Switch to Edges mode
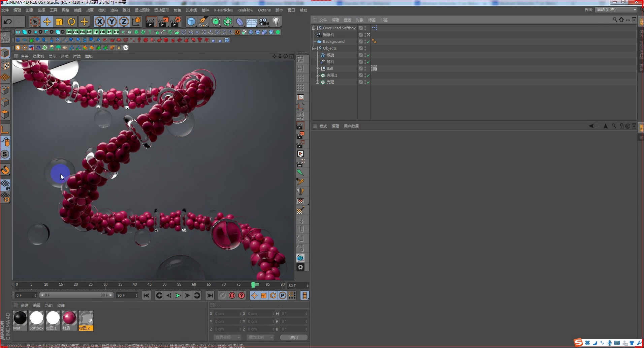644x348 pixels. tap(5, 102)
